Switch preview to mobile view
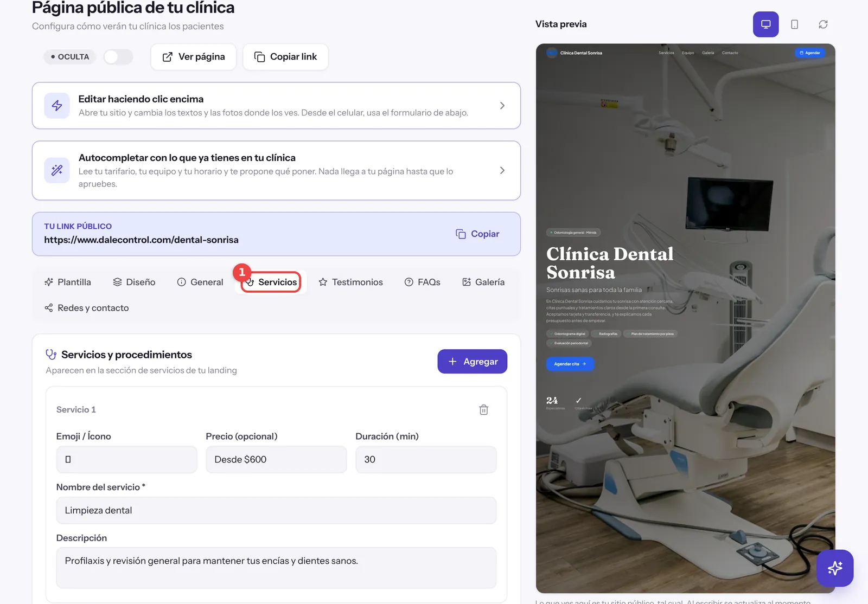The image size is (868, 604). tap(794, 24)
